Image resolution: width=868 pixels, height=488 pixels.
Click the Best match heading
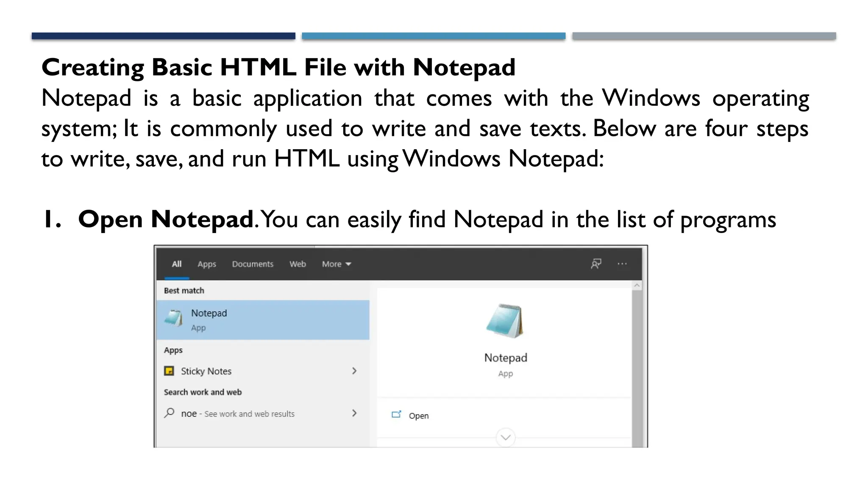click(184, 291)
